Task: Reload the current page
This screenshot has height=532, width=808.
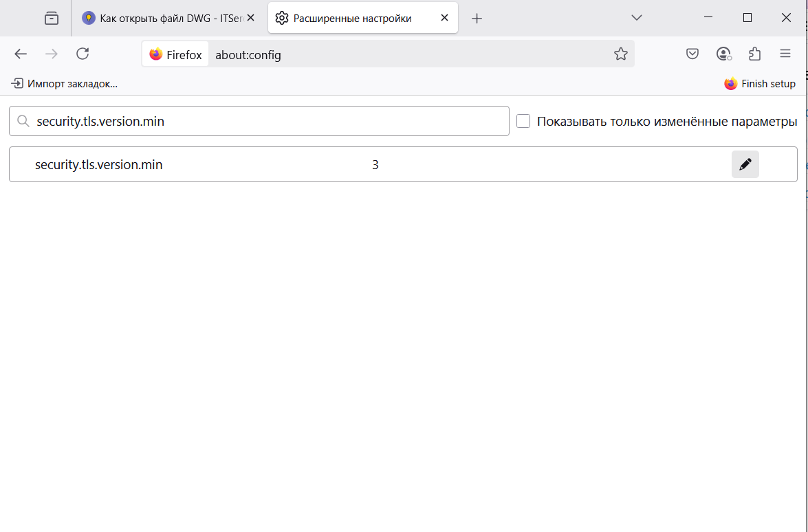Action: click(83, 54)
